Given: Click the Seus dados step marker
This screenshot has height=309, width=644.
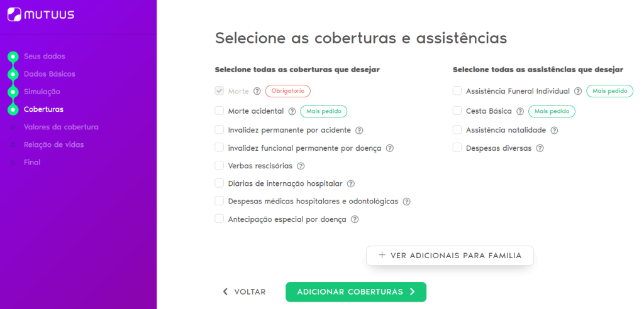Looking at the screenshot, I should click(13, 57).
